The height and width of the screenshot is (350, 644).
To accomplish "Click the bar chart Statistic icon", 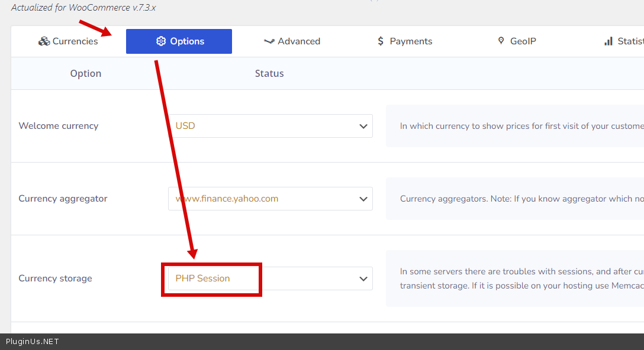I will (x=608, y=41).
